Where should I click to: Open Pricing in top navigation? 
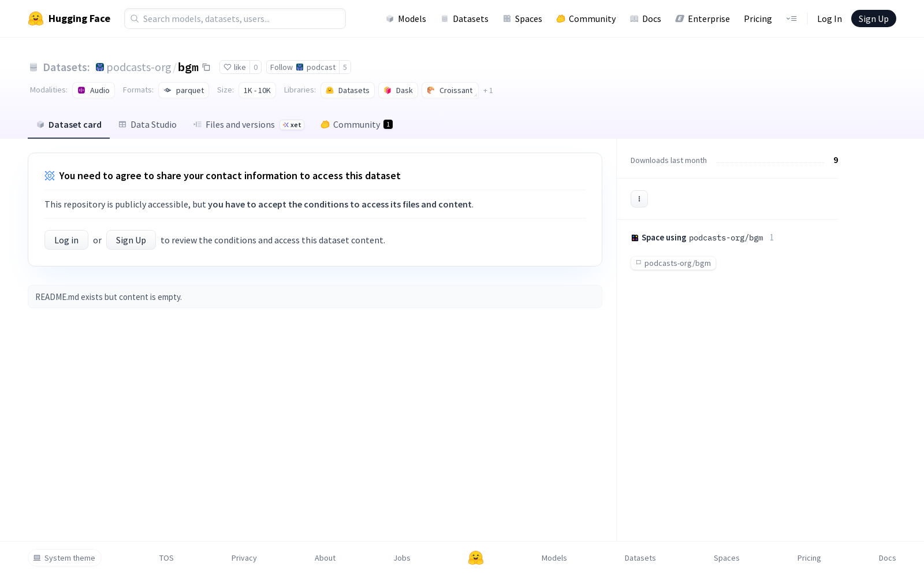coord(758,18)
